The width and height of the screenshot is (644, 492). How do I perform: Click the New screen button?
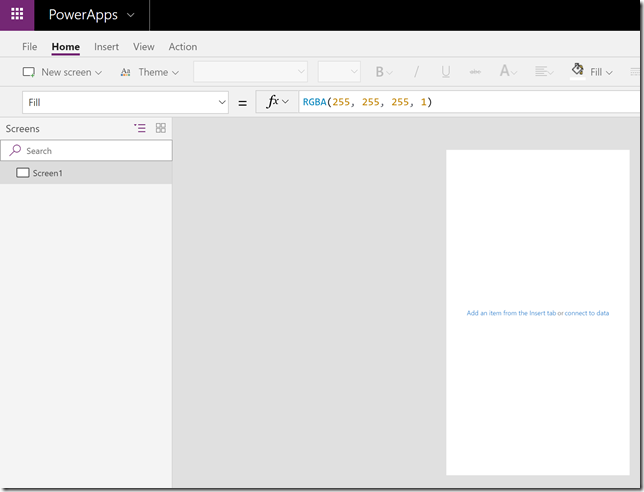tap(62, 72)
